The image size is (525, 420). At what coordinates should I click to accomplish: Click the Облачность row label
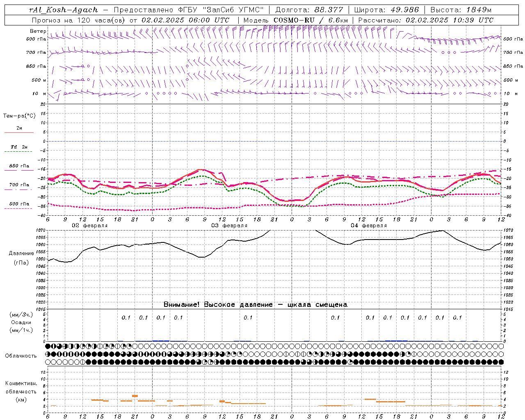click(21, 356)
